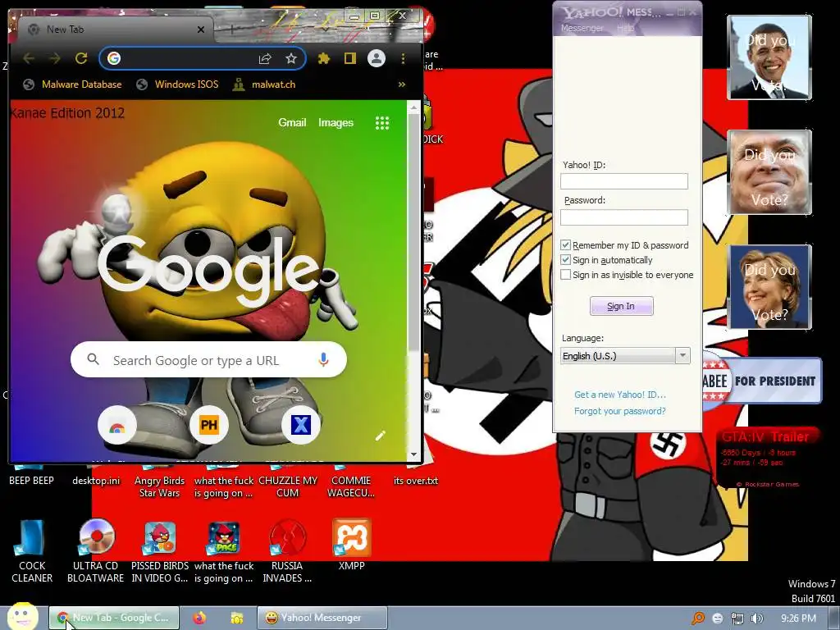
Task: Open COCK CLEANER desktop shortcut
Action: point(32,552)
